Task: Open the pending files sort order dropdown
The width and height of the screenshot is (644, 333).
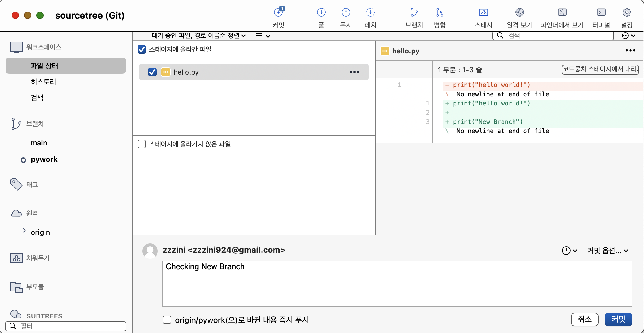Action: click(x=199, y=36)
